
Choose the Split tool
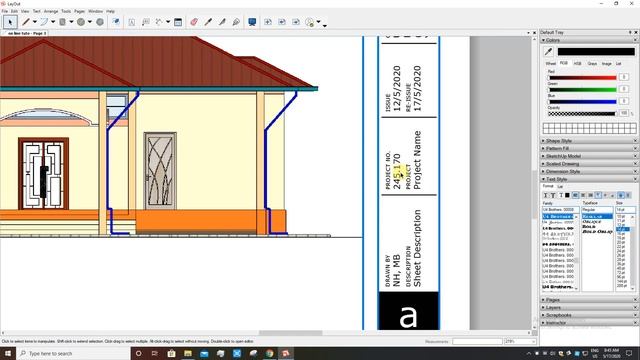pyautogui.click(x=222, y=22)
